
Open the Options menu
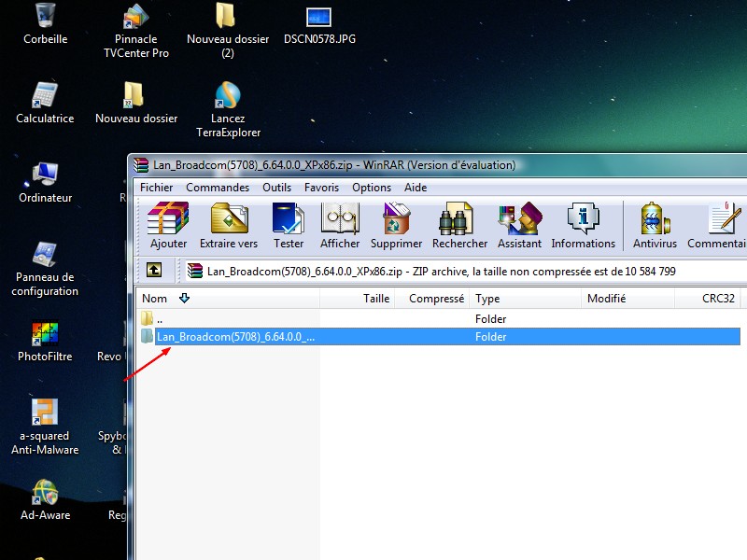[372, 188]
